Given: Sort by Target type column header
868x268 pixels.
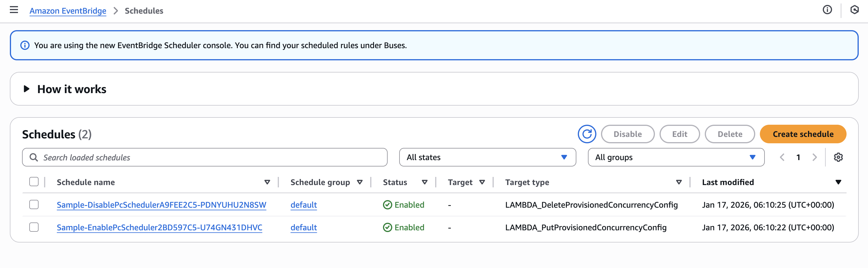Looking at the screenshot, I should click(x=527, y=182).
